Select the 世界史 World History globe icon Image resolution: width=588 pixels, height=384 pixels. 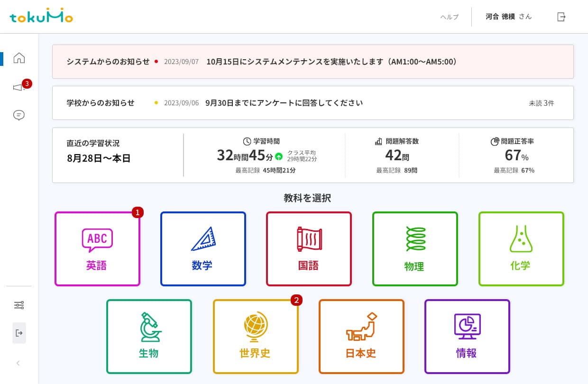pos(255,327)
